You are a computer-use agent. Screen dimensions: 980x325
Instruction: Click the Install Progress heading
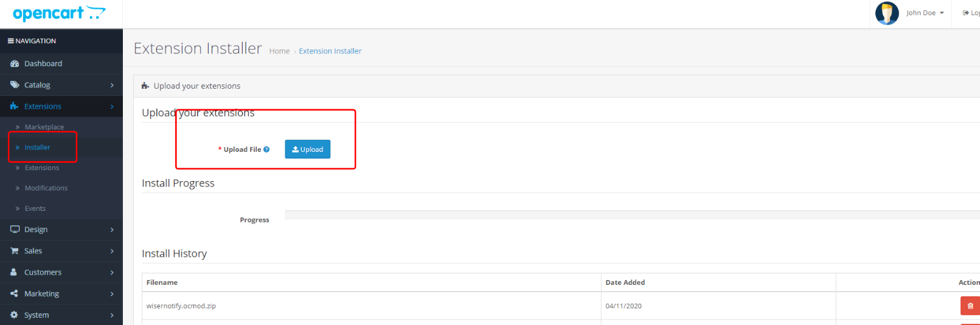pyautogui.click(x=178, y=183)
